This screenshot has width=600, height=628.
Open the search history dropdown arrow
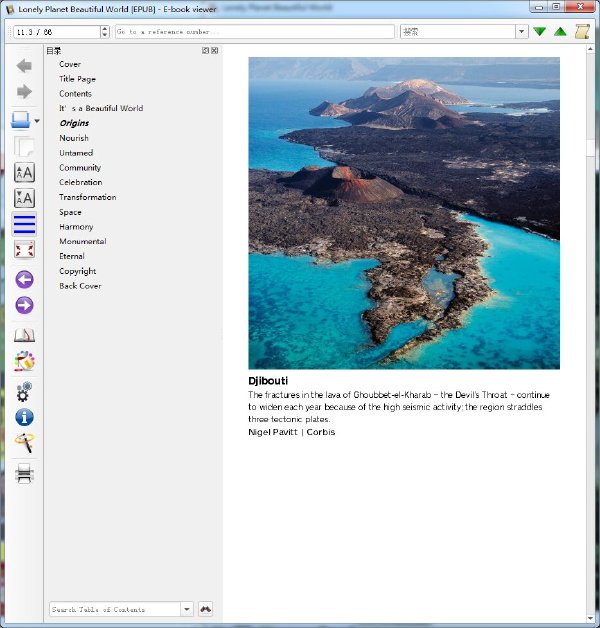(x=521, y=32)
